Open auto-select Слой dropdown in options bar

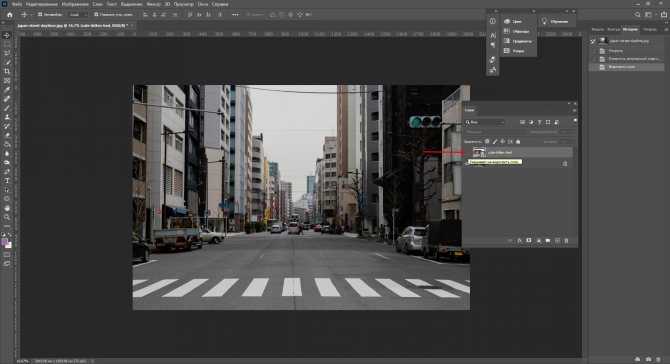click(78, 15)
